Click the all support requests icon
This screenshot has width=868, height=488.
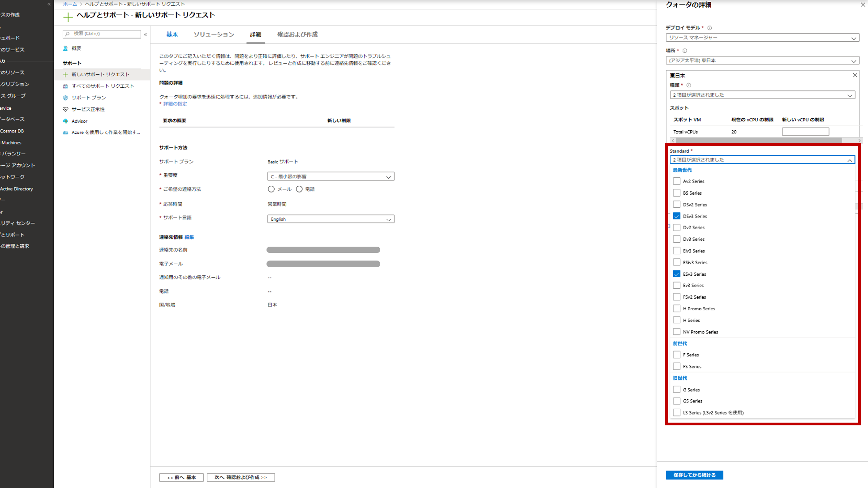click(x=65, y=86)
